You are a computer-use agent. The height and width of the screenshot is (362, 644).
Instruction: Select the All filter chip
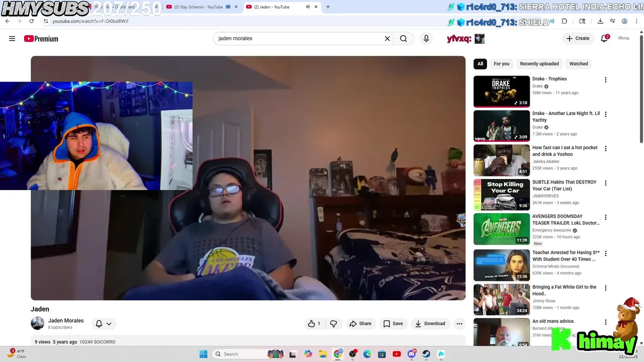480,64
